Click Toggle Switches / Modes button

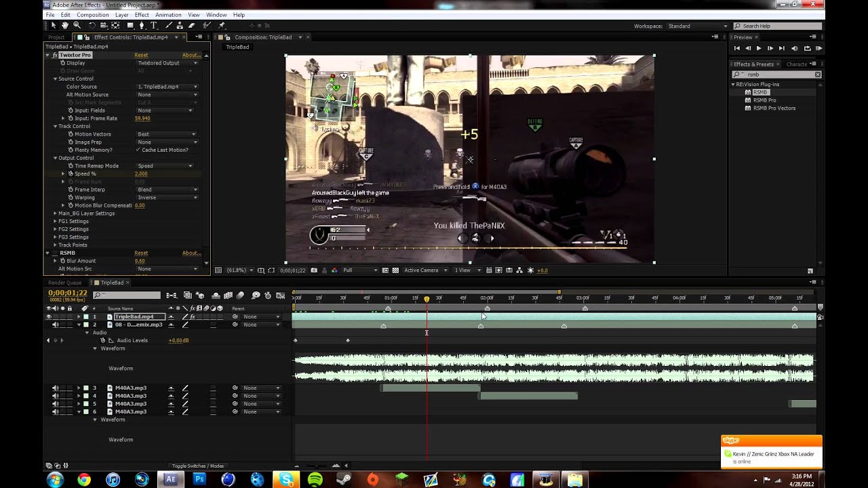(198, 466)
